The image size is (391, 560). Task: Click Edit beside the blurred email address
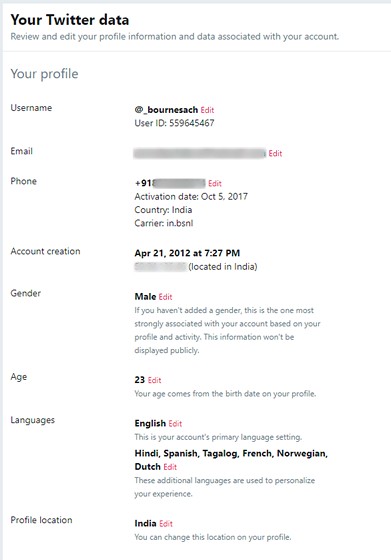point(275,154)
